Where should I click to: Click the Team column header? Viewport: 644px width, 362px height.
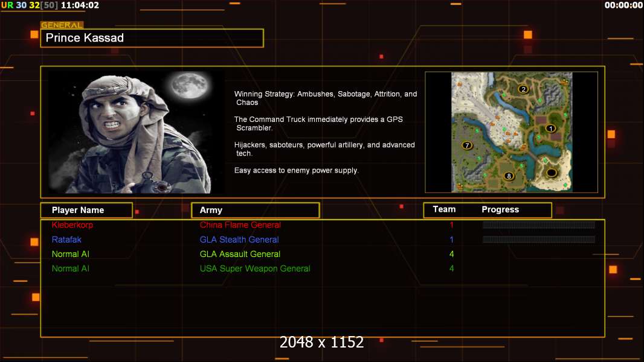pyautogui.click(x=444, y=209)
